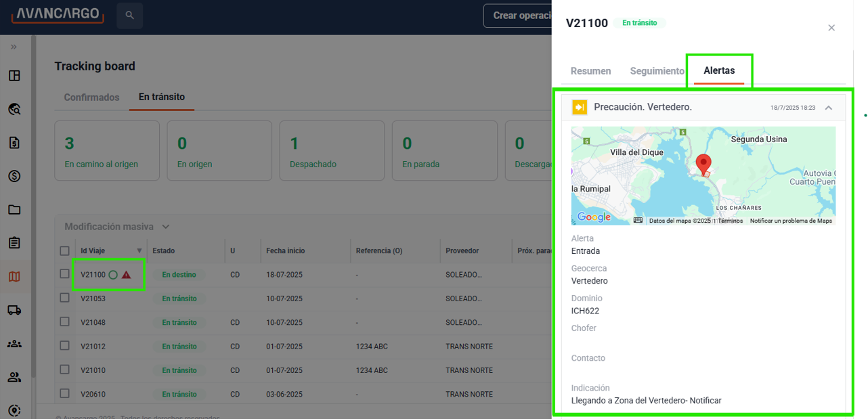Click Notificar un problema de Maps link
This screenshot has width=868, height=419.
pos(791,221)
